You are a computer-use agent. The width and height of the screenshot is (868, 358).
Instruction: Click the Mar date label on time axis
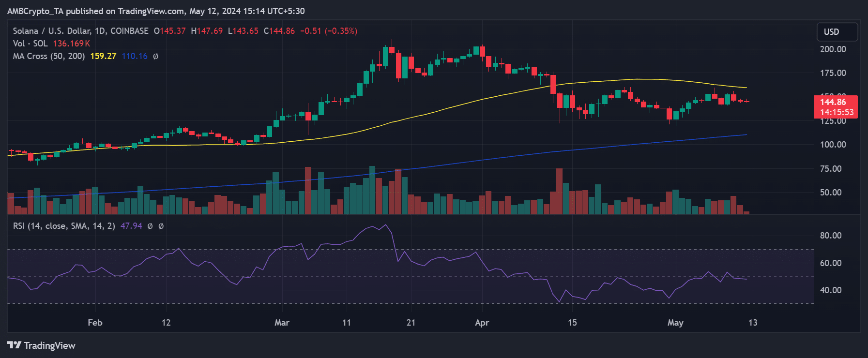(282, 323)
